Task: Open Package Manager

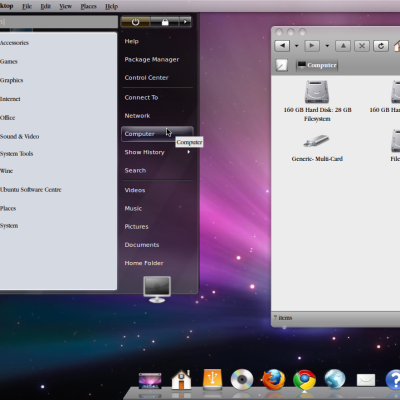Action: click(x=152, y=60)
